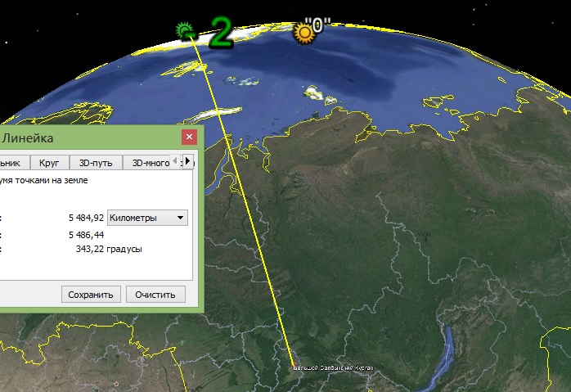Click the orange sun placemark "0"
The height and width of the screenshot is (392, 571).
click(304, 34)
